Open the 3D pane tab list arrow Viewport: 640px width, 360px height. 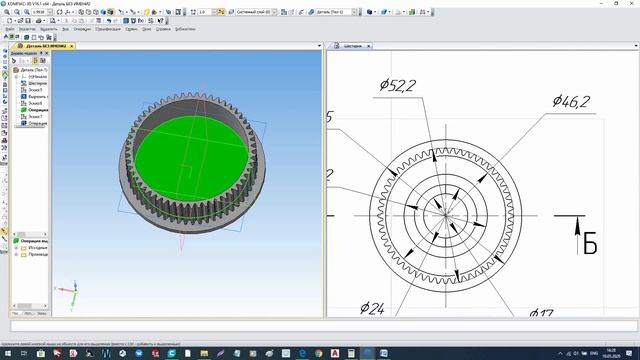click(x=320, y=46)
